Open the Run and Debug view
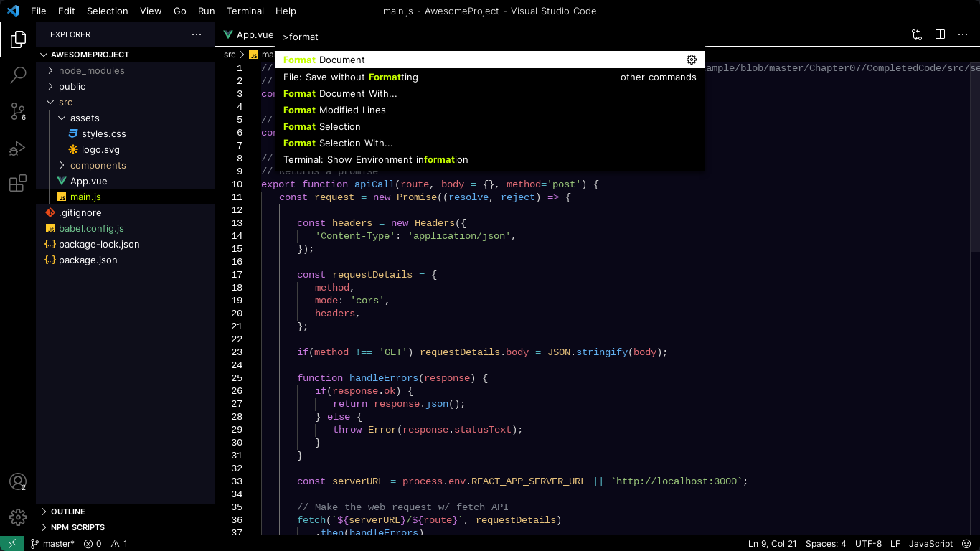The image size is (980, 551). 18,148
